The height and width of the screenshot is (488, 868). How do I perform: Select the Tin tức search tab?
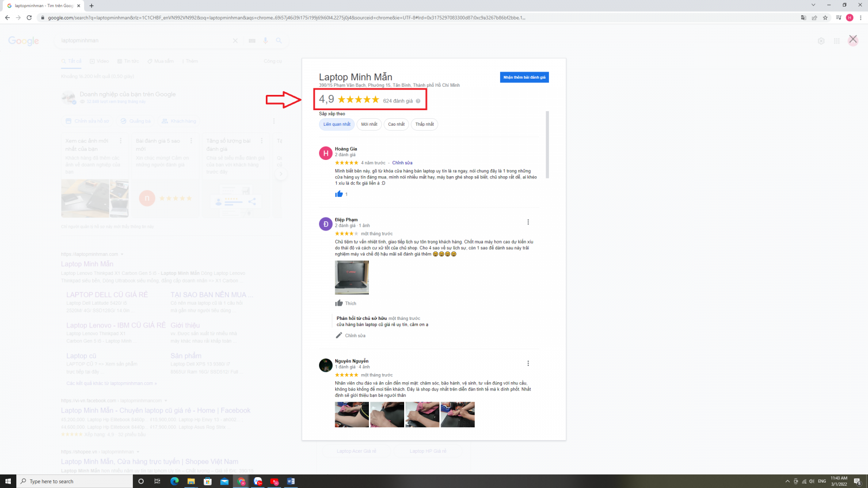128,61
